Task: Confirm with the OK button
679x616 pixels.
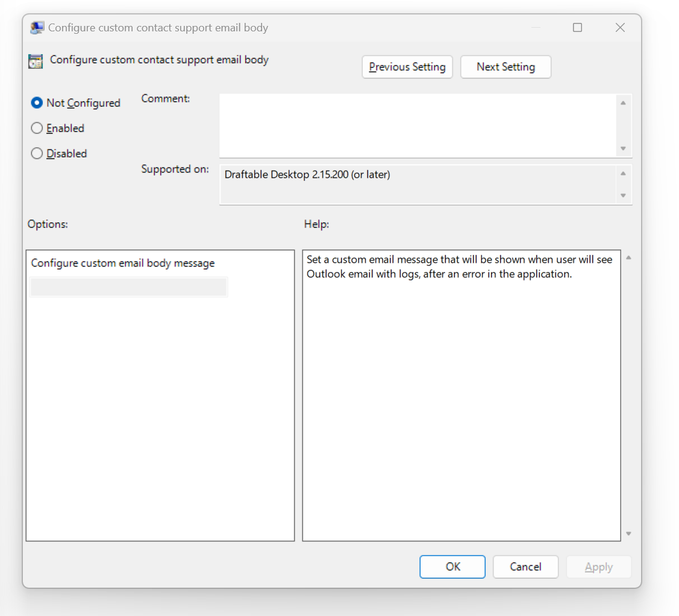Action: point(452,567)
